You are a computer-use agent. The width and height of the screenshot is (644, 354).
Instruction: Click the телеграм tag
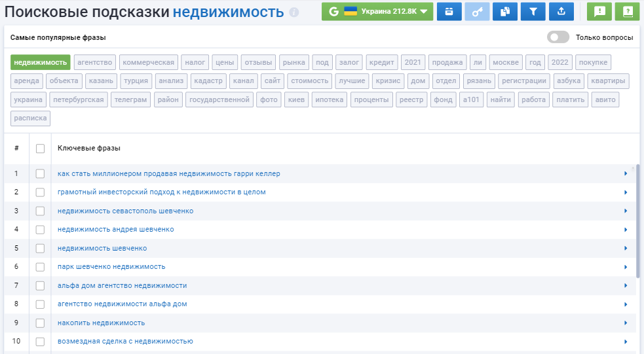pyautogui.click(x=130, y=99)
